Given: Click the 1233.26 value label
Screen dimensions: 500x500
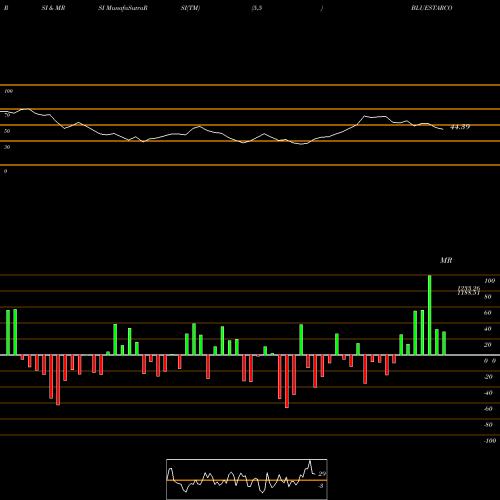Looking at the screenshot, I should click(x=469, y=288).
